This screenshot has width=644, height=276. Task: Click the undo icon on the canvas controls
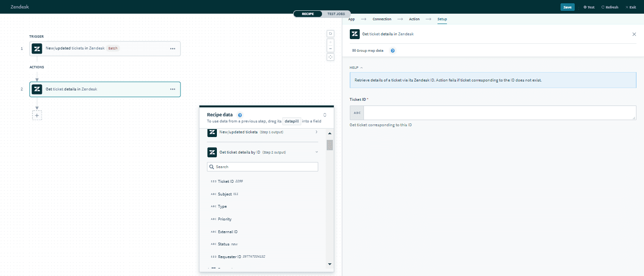330,33
